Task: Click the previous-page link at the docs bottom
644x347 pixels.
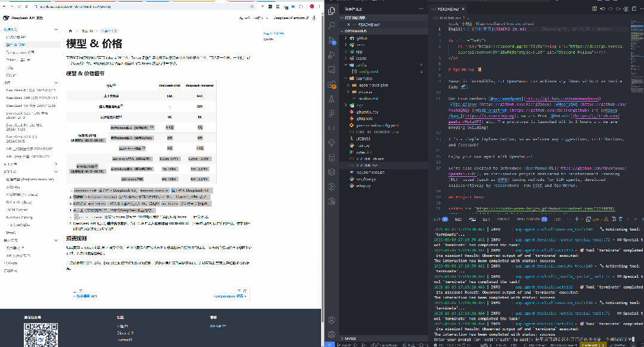Action: pos(85,296)
